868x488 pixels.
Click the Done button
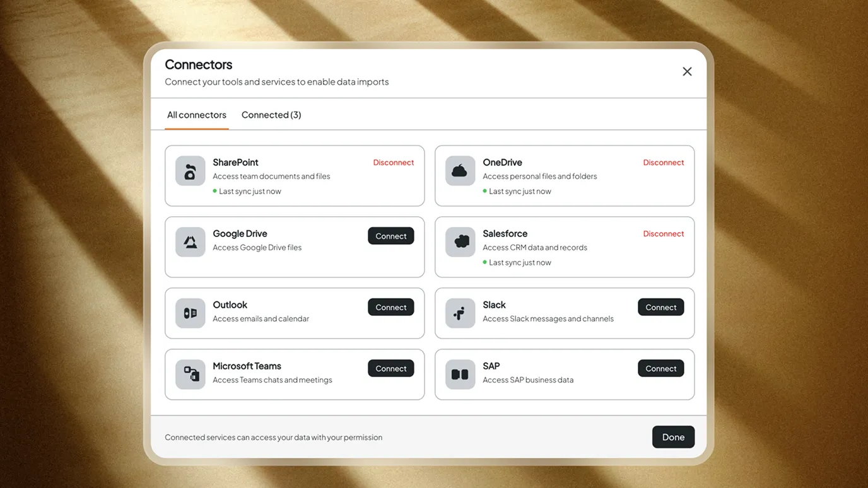[673, 437]
